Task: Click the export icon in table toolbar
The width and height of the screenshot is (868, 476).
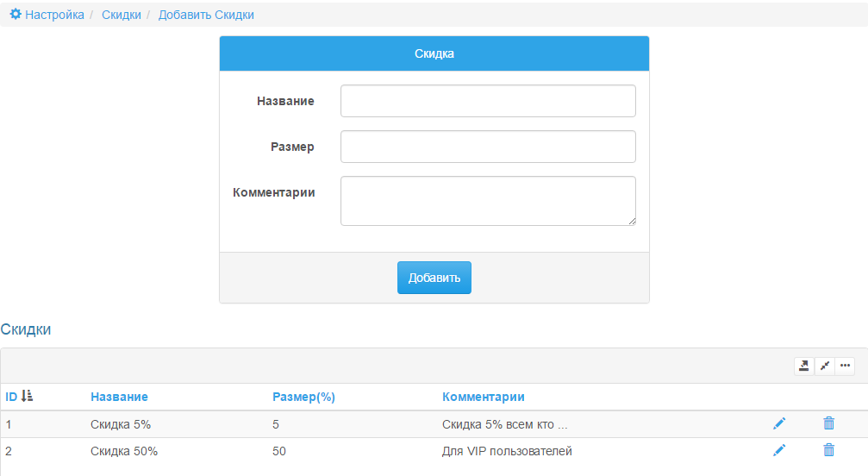Action: pos(804,366)
